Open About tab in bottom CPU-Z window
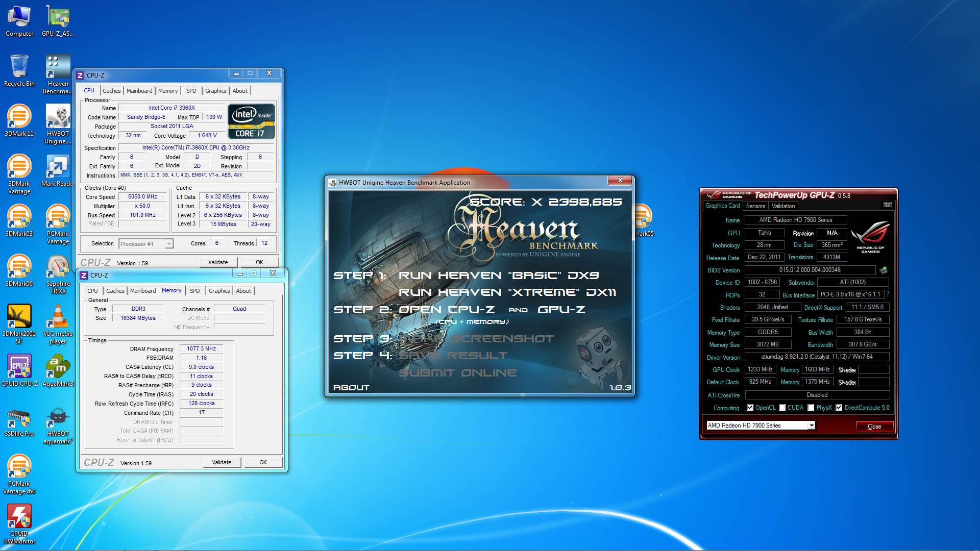 tap(243, 291)
